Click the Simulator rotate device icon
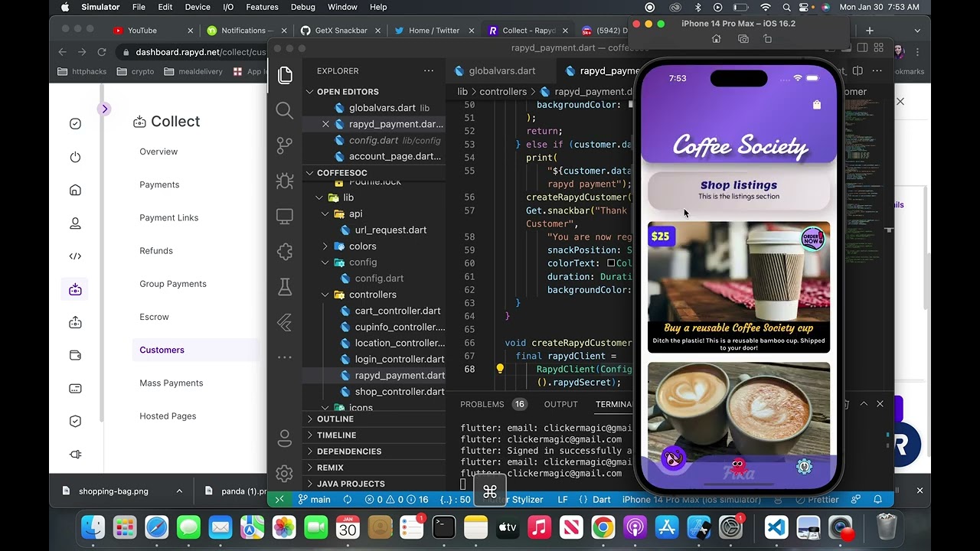This screenshot has width=980, height=551. click(x=768, y=39)
